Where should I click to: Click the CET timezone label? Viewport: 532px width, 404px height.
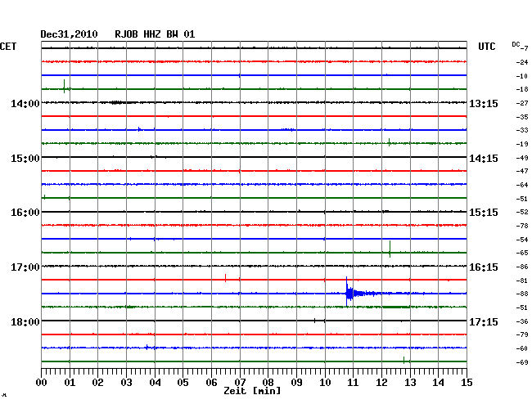pyautogui.click(x=8, y=47)
